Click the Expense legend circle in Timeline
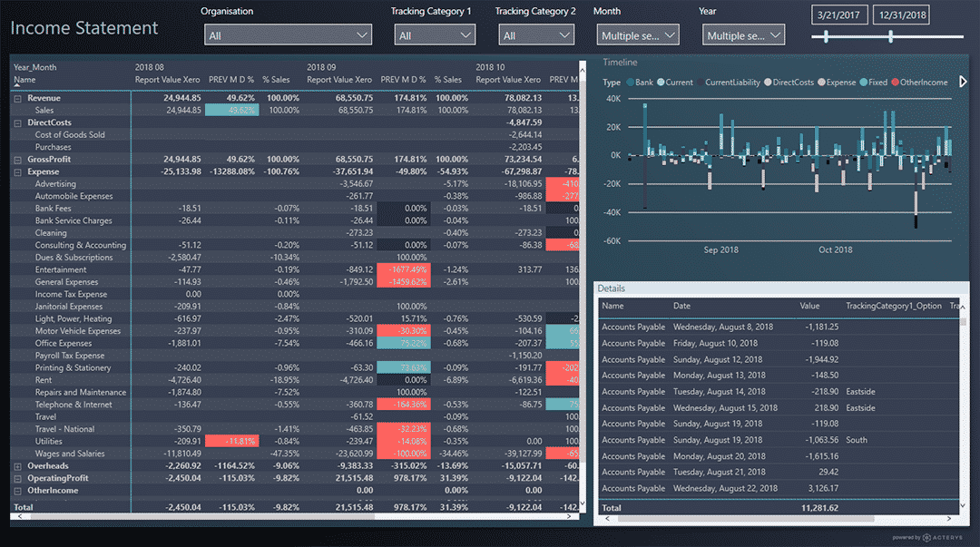The image size is (980, 547). (x=821, y=83)
